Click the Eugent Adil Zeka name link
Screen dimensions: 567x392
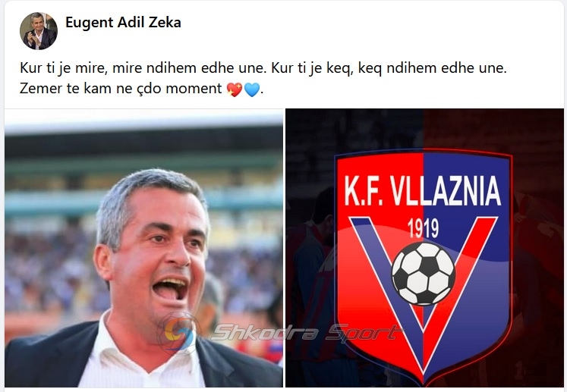click(x=123, y=23)
